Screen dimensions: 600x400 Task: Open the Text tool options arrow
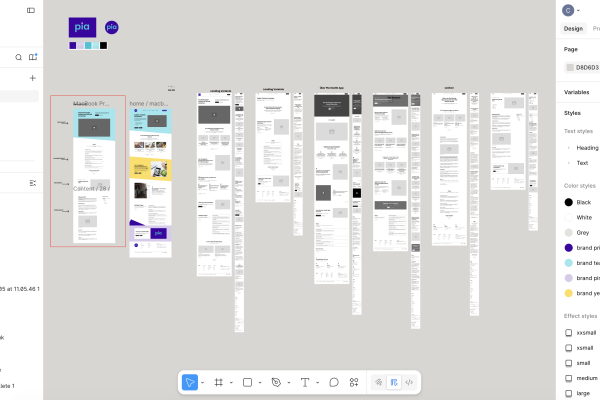[317, 382]
